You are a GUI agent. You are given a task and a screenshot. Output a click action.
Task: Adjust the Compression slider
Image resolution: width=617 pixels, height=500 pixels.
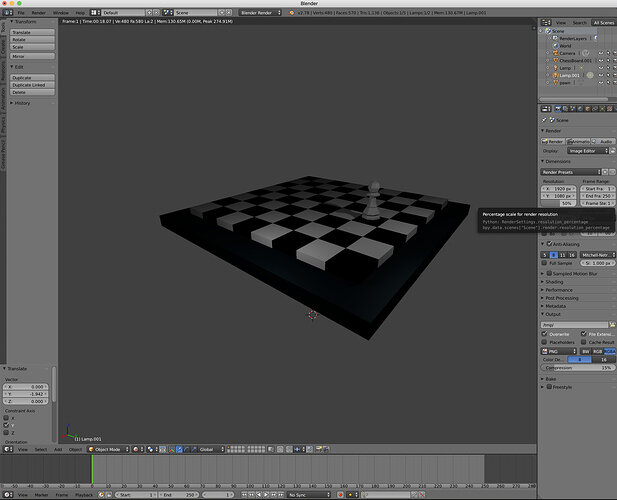point(578,368)
